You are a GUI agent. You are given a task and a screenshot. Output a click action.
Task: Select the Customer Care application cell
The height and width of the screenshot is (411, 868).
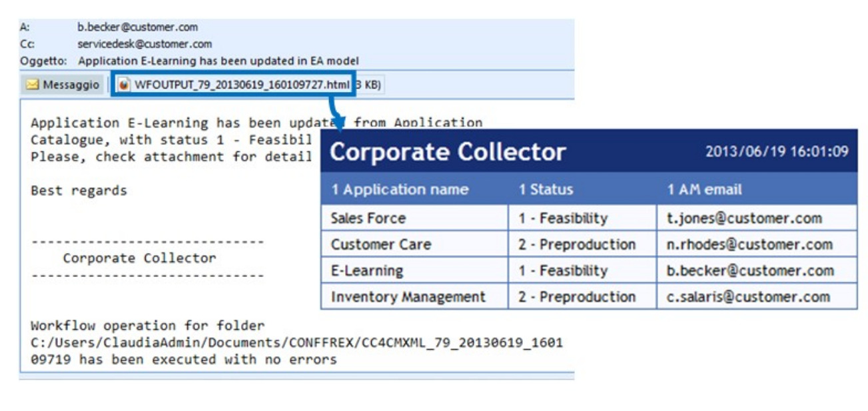[x=381, y=244]
